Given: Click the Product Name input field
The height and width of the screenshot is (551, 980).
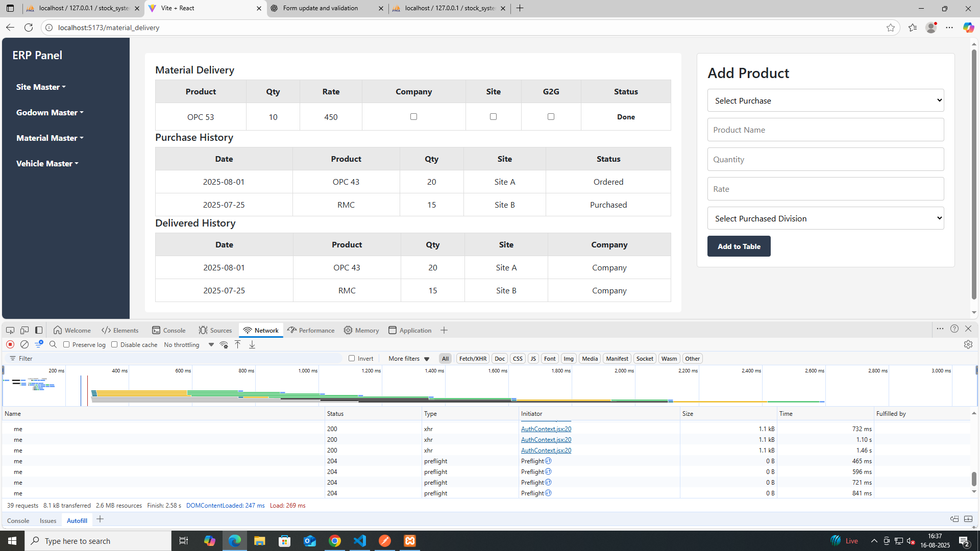Looking at the screenshot, I should 825,130.
